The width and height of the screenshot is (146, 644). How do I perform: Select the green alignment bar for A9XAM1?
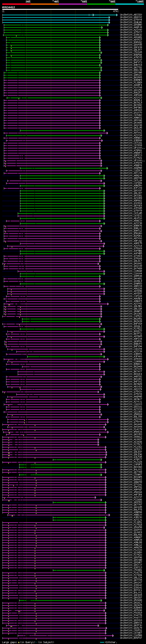pos(53,37)
